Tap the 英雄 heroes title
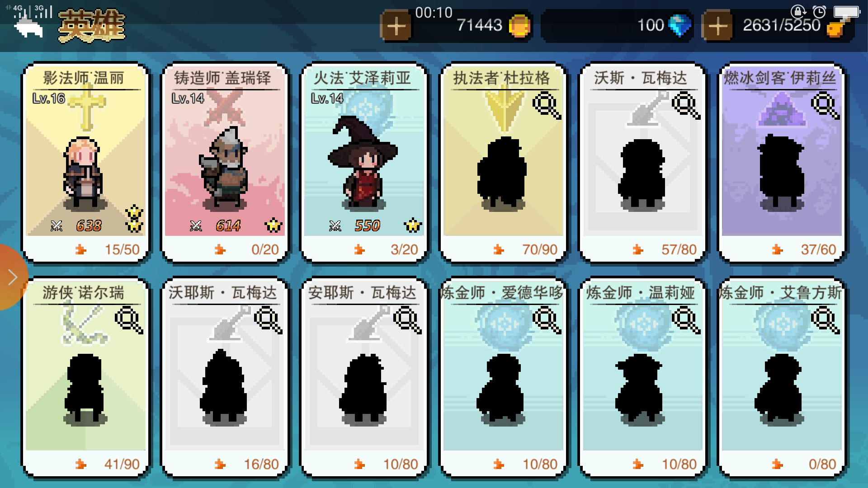The width and height of the screenshot is (868, 488). pyautogui.click(x=92, y=26)
